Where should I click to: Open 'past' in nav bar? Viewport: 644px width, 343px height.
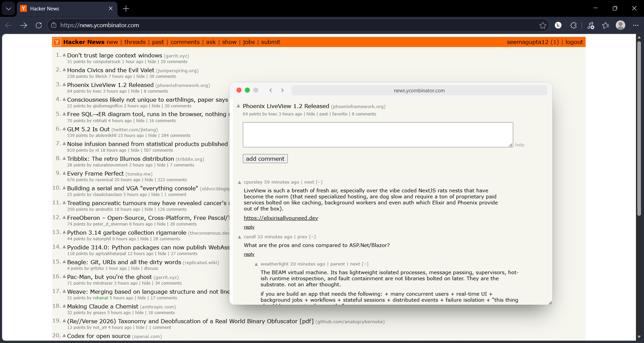coord(158,42)
